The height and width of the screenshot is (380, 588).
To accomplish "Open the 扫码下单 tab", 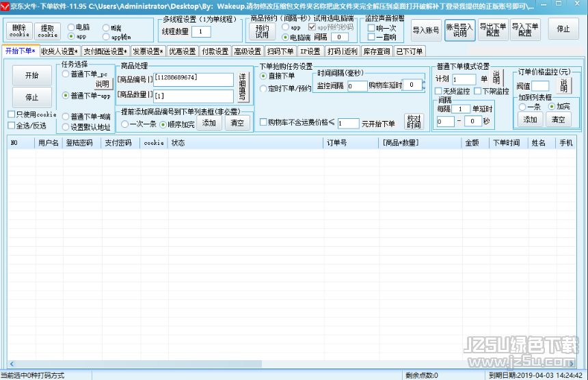I will tap(280, 51).
